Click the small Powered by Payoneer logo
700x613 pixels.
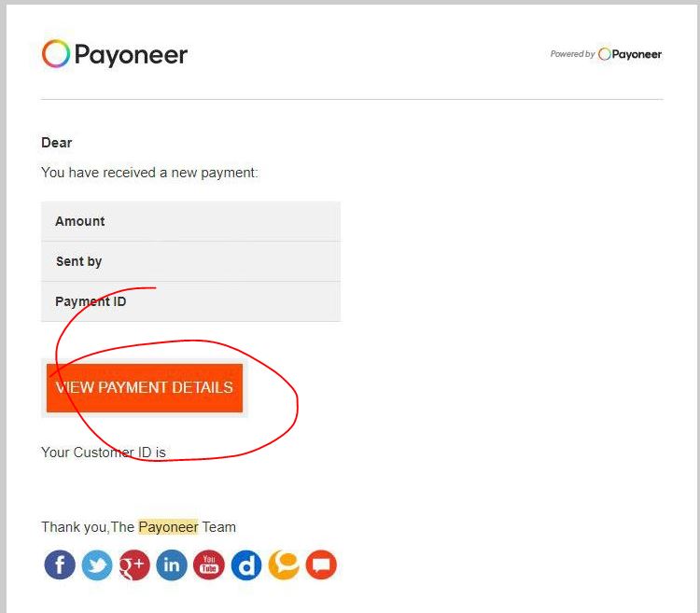pos(629,54)
